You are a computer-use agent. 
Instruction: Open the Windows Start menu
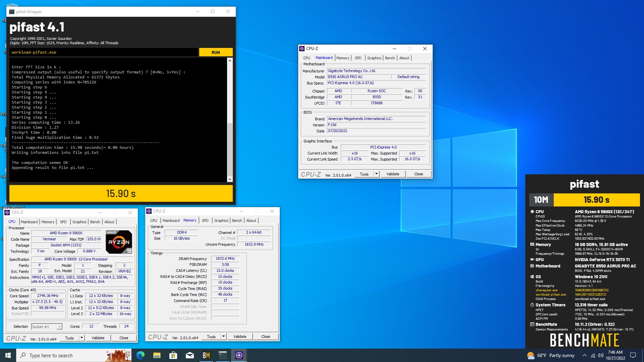[x=8, y=355]
